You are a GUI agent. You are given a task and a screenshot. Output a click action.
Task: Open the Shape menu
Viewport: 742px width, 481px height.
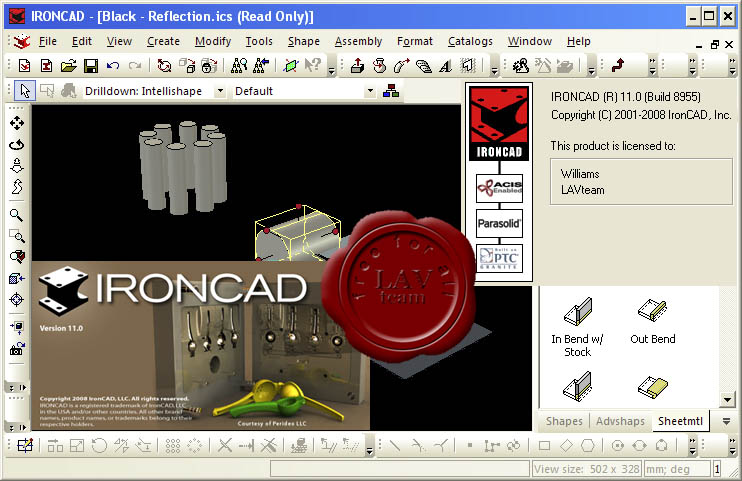303,42
